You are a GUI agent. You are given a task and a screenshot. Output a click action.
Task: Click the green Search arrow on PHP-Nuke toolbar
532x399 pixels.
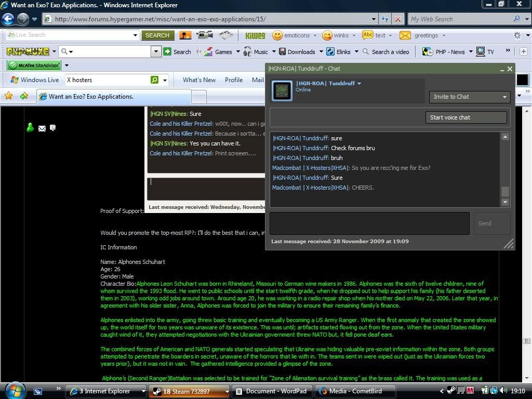tap(167, 51)
